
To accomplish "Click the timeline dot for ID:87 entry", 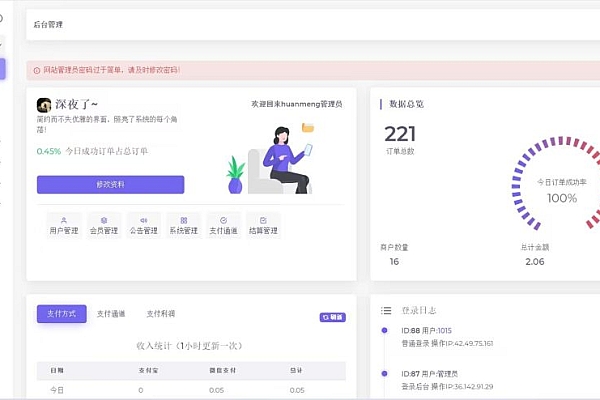I will coord(385,374).
